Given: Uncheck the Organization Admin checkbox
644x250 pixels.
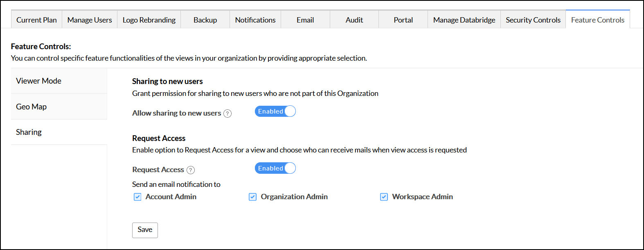Looking at the screenshot, I should click(x=252, y=197).
